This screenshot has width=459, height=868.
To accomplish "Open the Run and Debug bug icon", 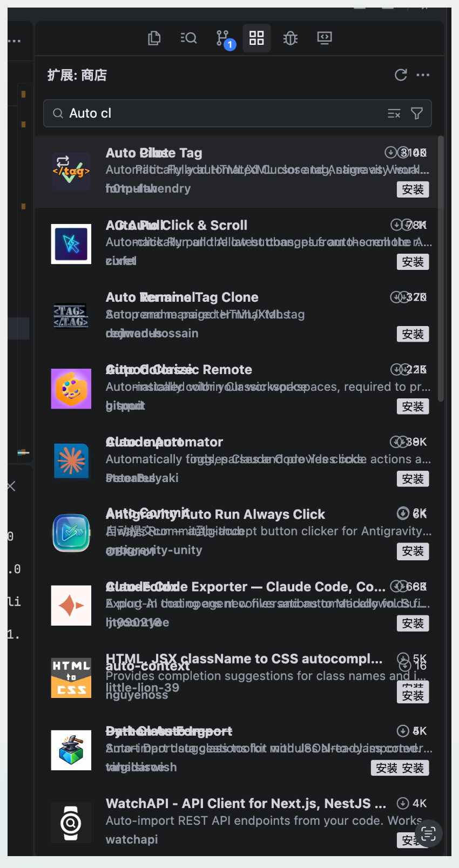I will click(x=291, y=38).
